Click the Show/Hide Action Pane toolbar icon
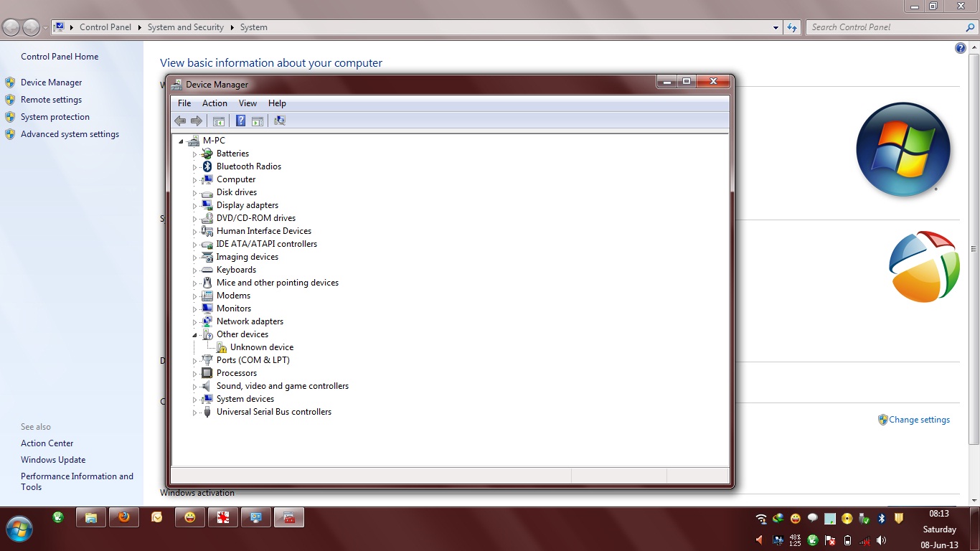Image resolution: width=980 pixels, height=551 pixels. click(x=258, y=121)
